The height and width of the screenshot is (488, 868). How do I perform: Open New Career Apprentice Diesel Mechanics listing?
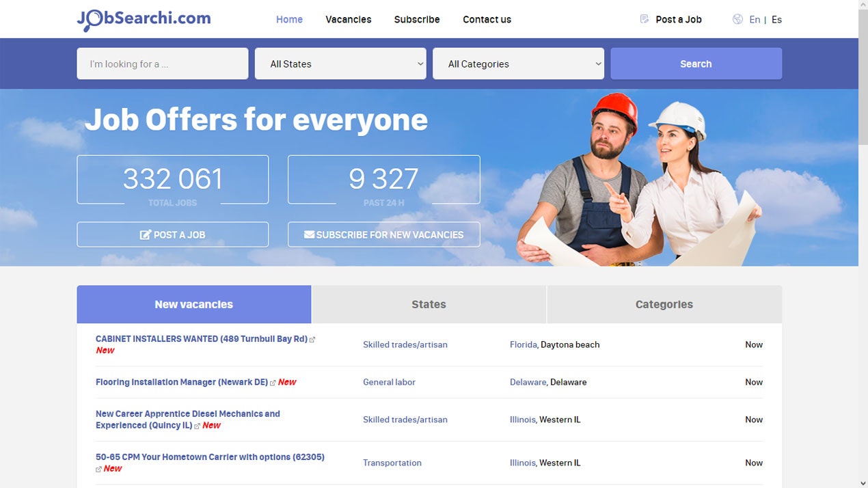tap(188, 419)
